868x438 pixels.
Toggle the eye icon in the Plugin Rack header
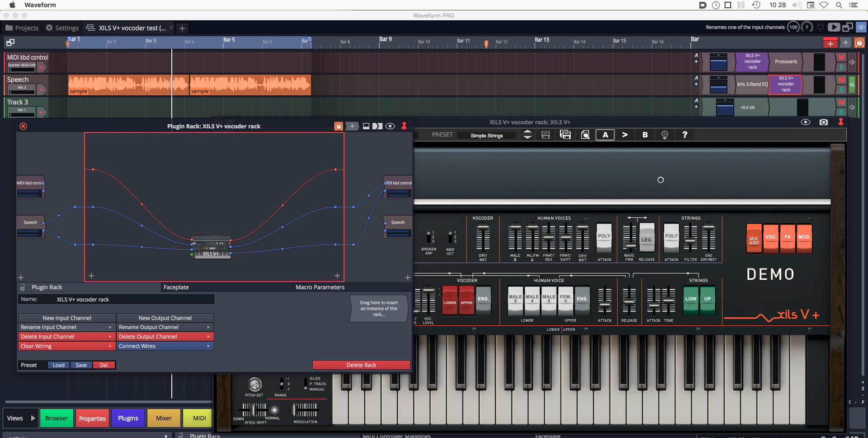coord(390,126)
